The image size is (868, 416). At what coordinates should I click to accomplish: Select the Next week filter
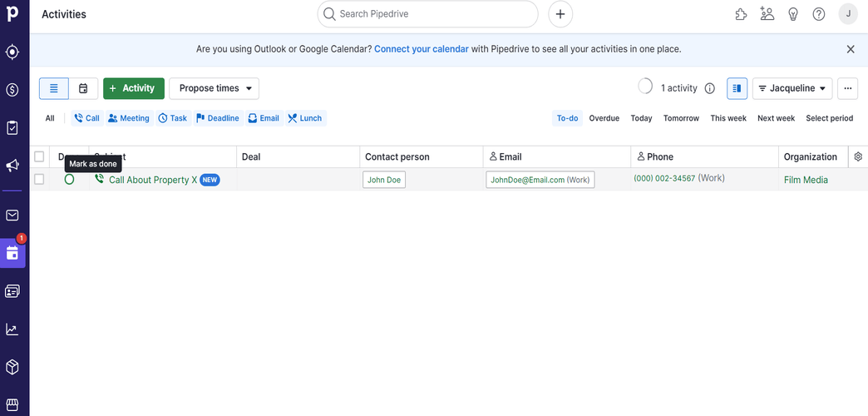[776, 118]
